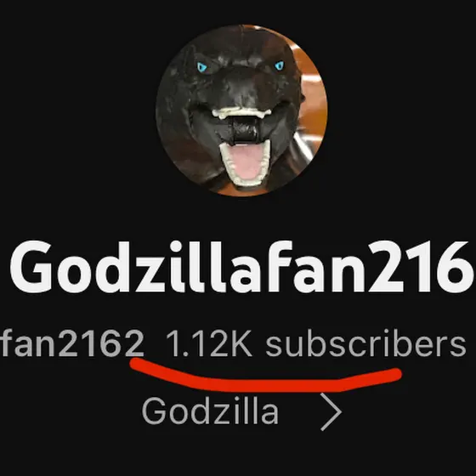Click the 1.12K subscriber count
The width and height of the screenshot is (476, 476).
pyautogui.click(x=209, y=343)
